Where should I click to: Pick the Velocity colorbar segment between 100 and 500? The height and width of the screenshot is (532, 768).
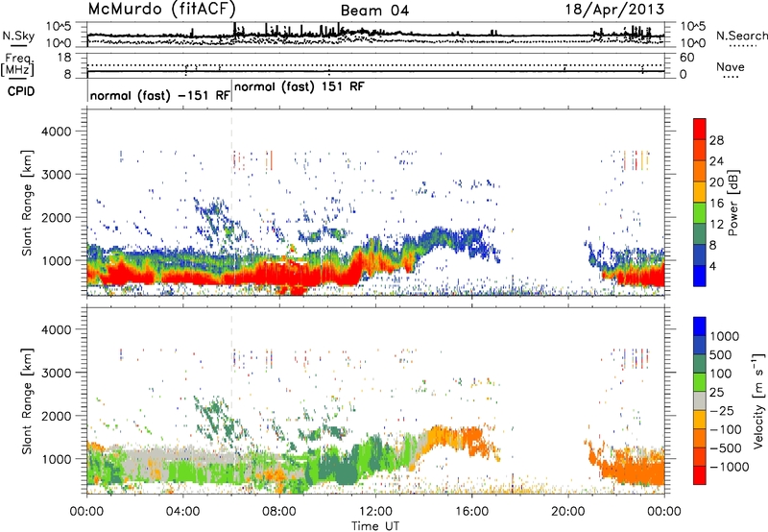tap(700, 364)
